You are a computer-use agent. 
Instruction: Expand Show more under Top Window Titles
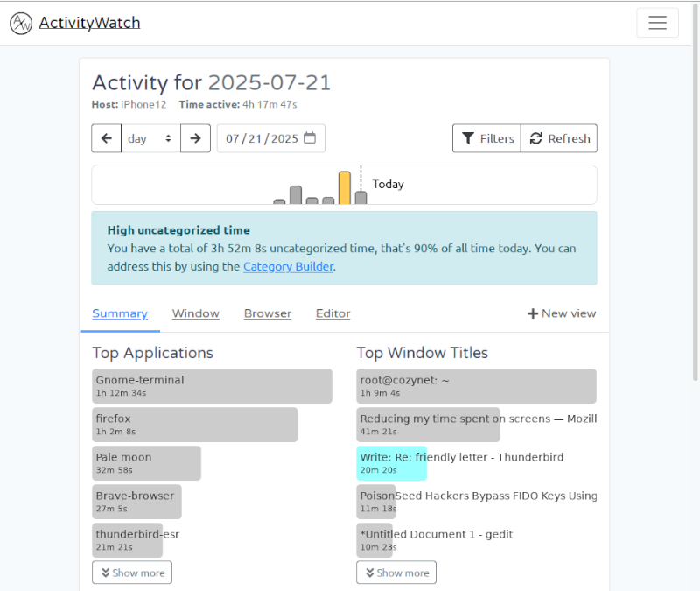396,573
